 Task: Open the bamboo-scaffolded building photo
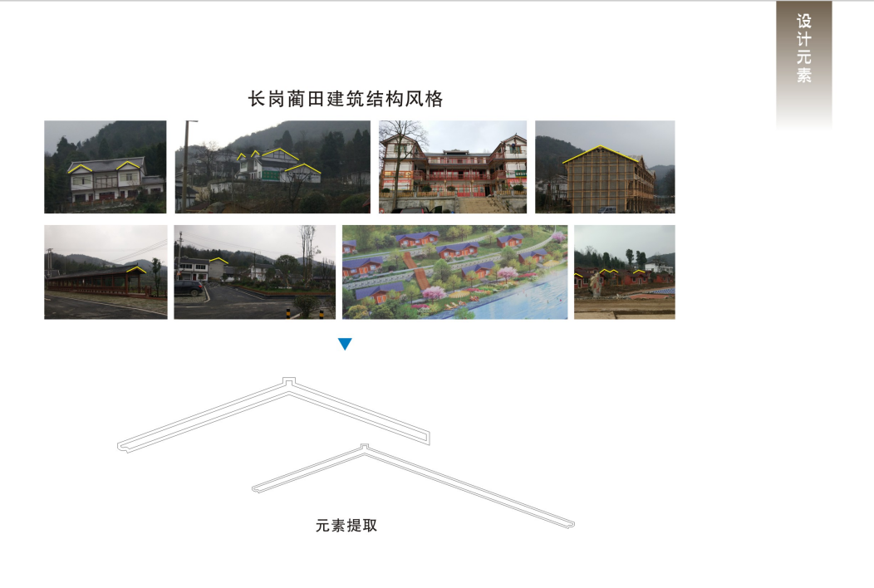coord(604,167)
